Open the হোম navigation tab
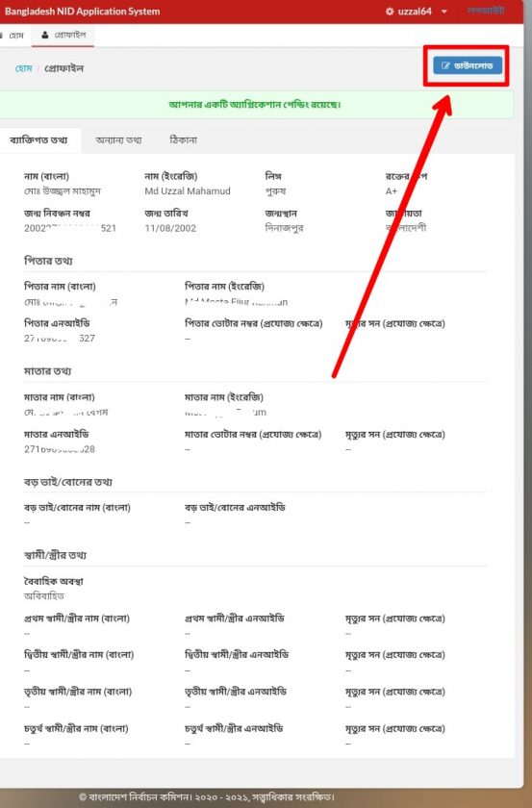Viewport: 532px width, 808px height. tap(15, 36)
